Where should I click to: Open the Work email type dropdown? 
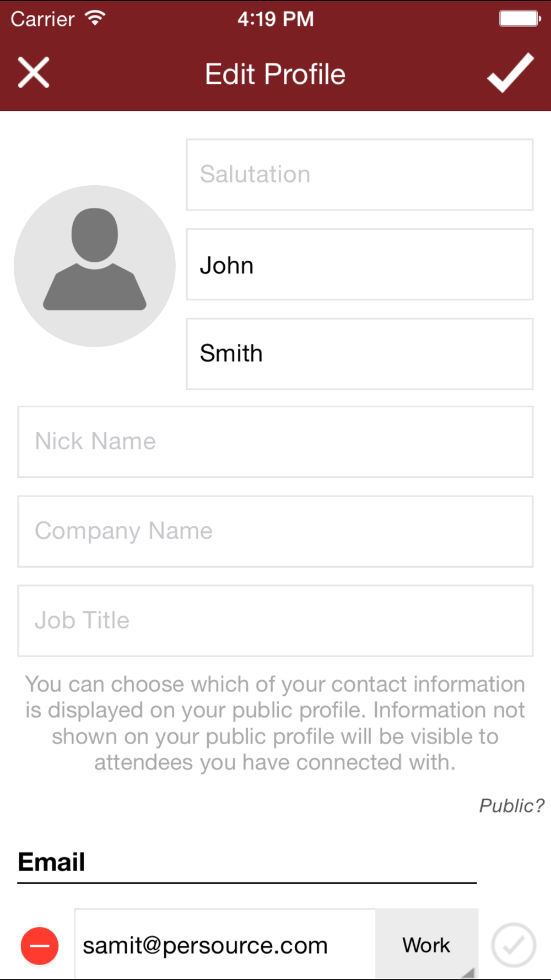426,944
